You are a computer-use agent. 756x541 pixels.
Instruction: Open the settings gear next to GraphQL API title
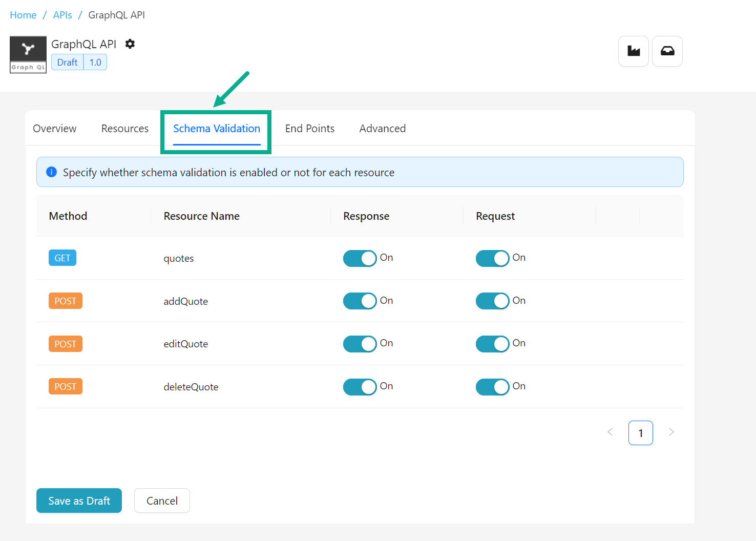coord(130,44)
